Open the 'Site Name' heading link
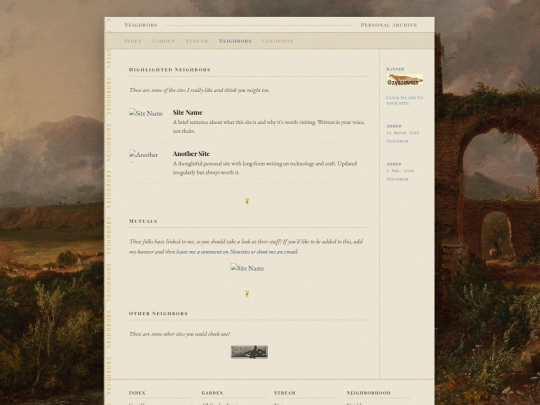Viewport: 540px width, 405px height. (x=188, y=113)
